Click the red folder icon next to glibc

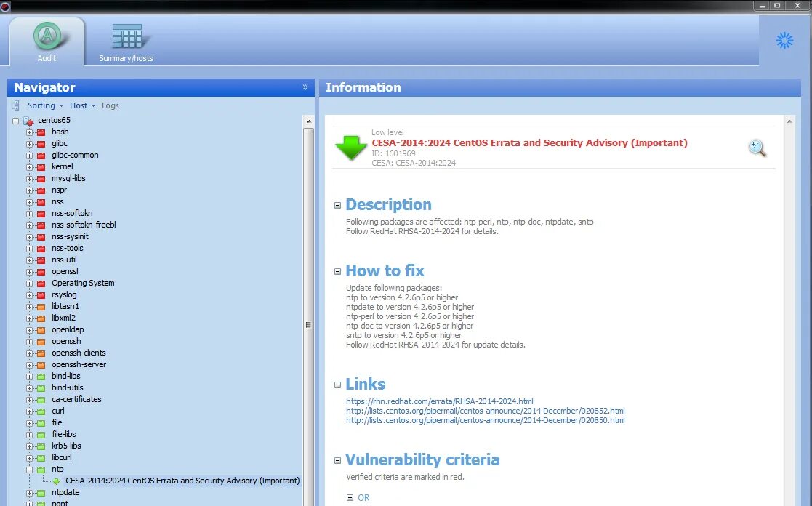[x=41, y=144]
